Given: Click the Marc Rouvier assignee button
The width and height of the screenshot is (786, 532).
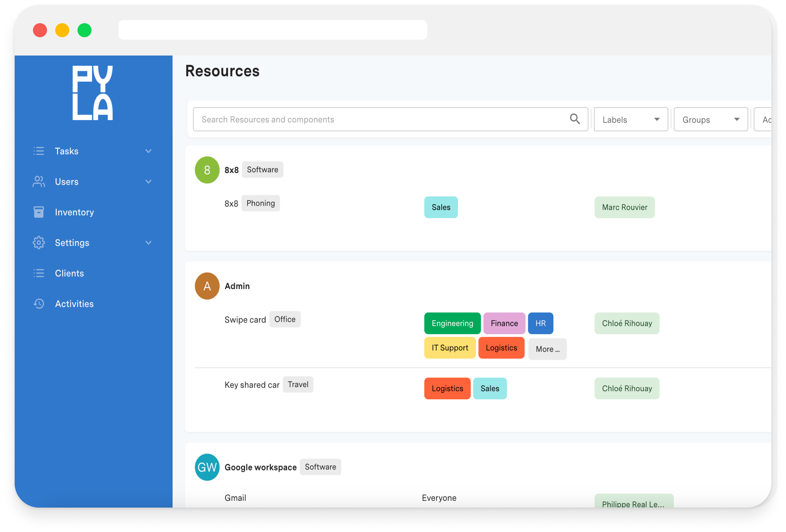Looking at the screenshot, I should 624,207.
